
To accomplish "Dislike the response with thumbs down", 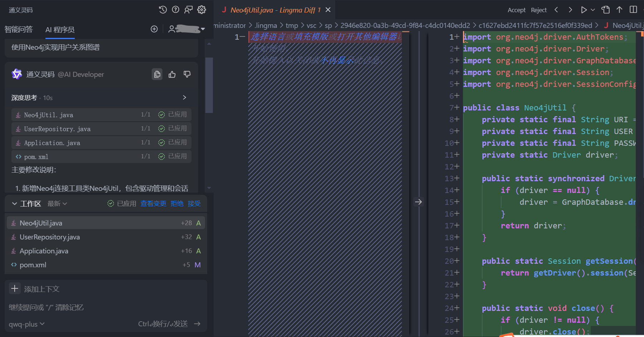I will pyautogui.click(x=187, y=74).
